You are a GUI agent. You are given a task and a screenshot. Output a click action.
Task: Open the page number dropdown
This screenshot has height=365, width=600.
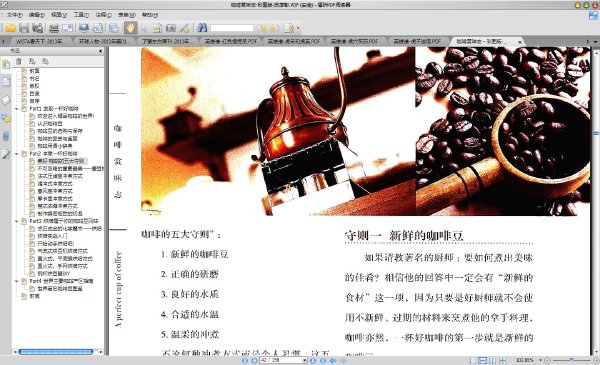(305, 360)
